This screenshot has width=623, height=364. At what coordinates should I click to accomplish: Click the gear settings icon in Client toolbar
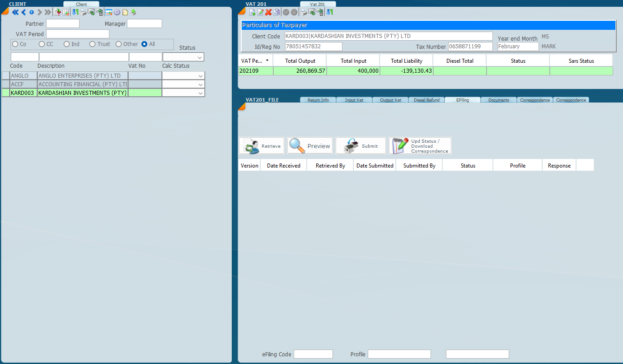(x=117, y=12)
